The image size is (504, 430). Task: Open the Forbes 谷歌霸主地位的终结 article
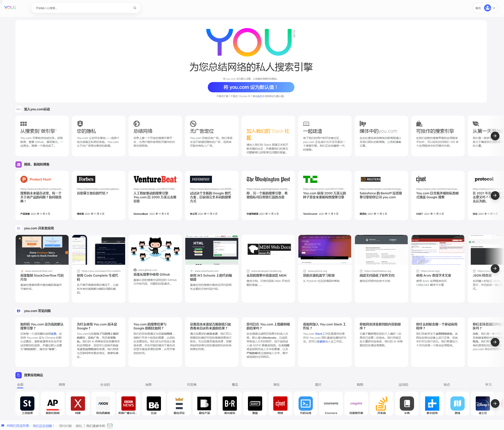coord(98,195)
